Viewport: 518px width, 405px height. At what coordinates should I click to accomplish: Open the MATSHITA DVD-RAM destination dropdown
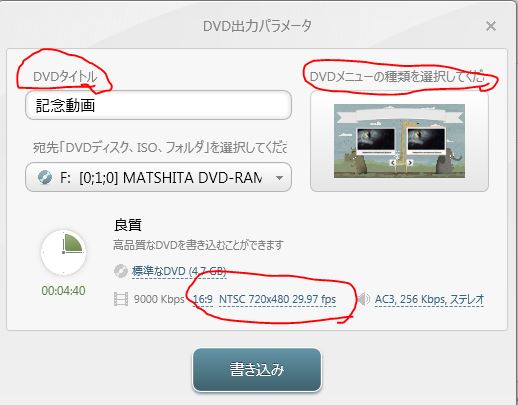(x=158, y=177)
